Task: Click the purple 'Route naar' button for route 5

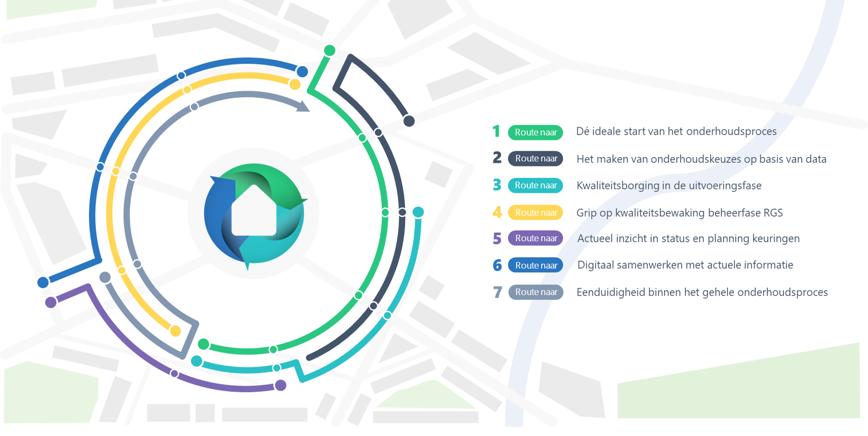Action: (535, 239)
